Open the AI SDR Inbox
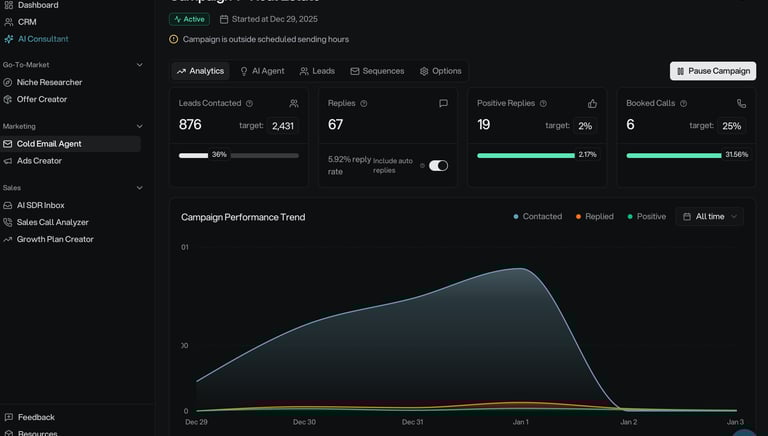 (x=40, y=205)
